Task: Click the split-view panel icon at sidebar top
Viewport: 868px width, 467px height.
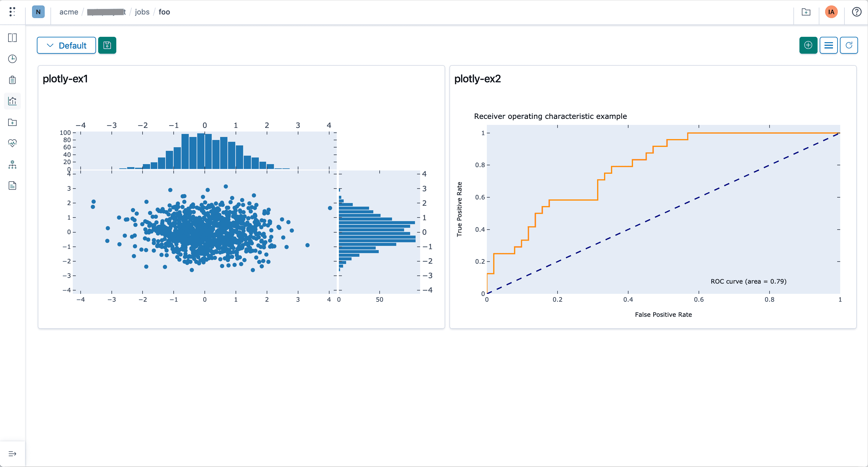Action: [x=12, y=38]
